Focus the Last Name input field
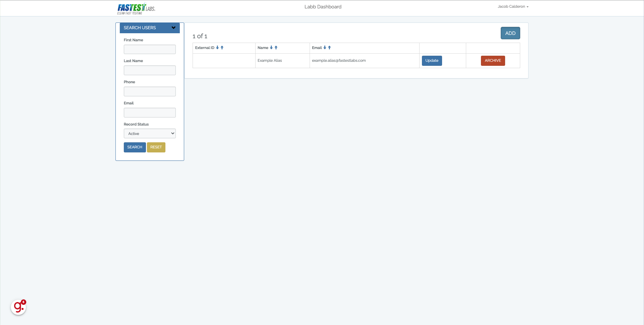644x325 pixels. pos(150,70)
